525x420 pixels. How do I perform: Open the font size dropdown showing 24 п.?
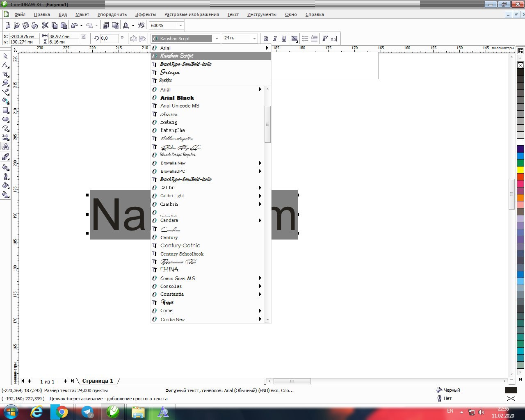pyautogui.click(x=254, y=39)
